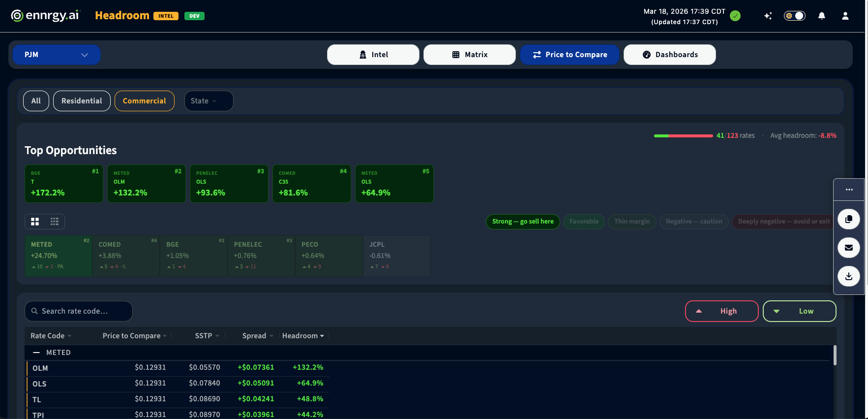Select the Residential filter button
The width and height of the screenshot is (868, 419).
[x=82, y=101]
